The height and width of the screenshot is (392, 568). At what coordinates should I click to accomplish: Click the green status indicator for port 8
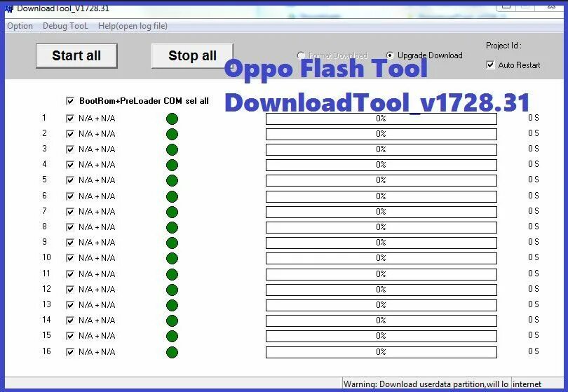172,227
